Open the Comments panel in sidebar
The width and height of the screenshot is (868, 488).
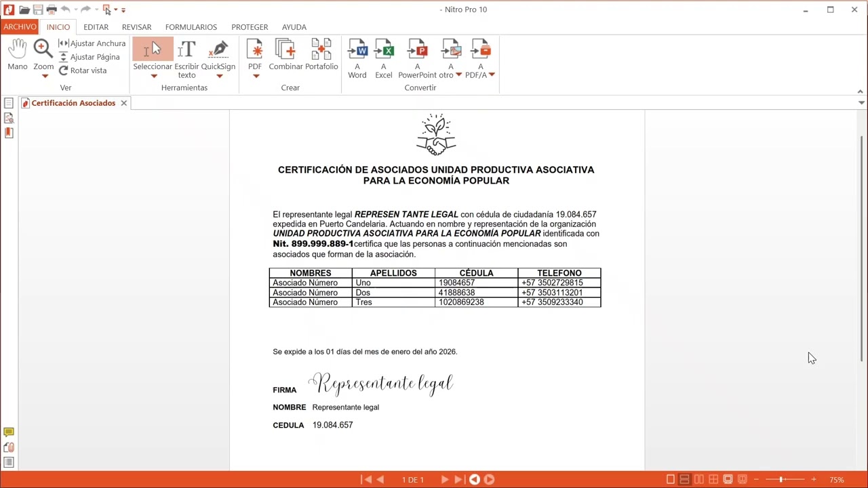pyautogui.click(x=9, y=432)
